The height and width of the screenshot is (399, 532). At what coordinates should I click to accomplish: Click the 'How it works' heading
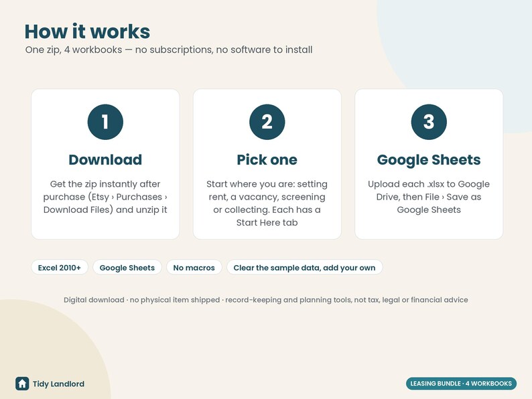(x=87, y=31)
